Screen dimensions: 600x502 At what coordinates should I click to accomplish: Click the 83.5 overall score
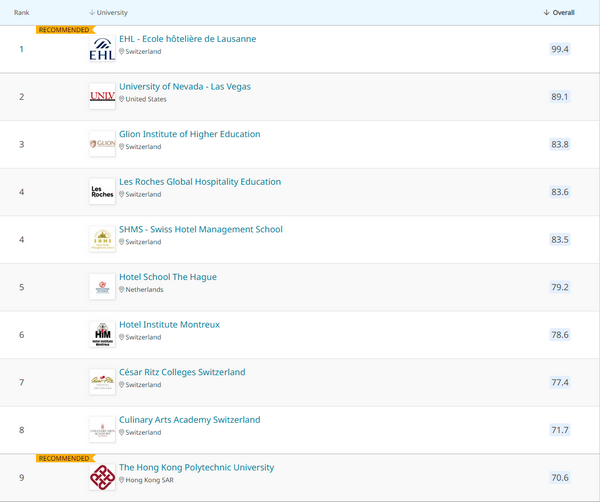coord(560,240)
